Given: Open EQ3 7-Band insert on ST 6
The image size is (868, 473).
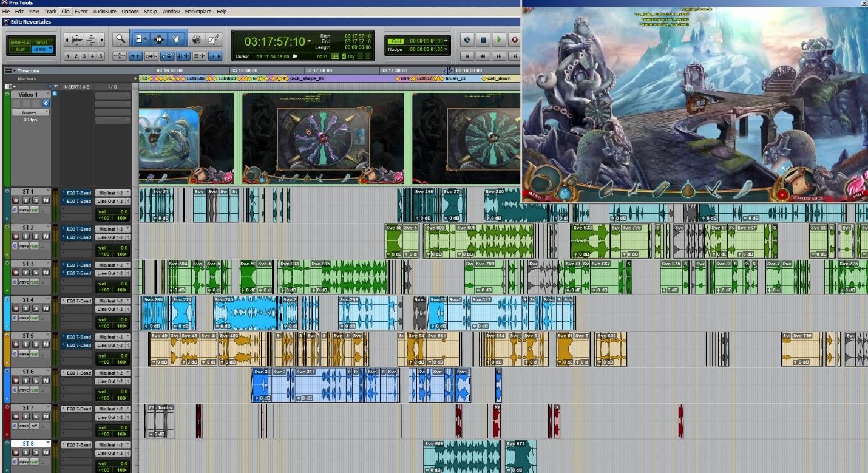Looking at the screenshot, I should coord(77,373).
